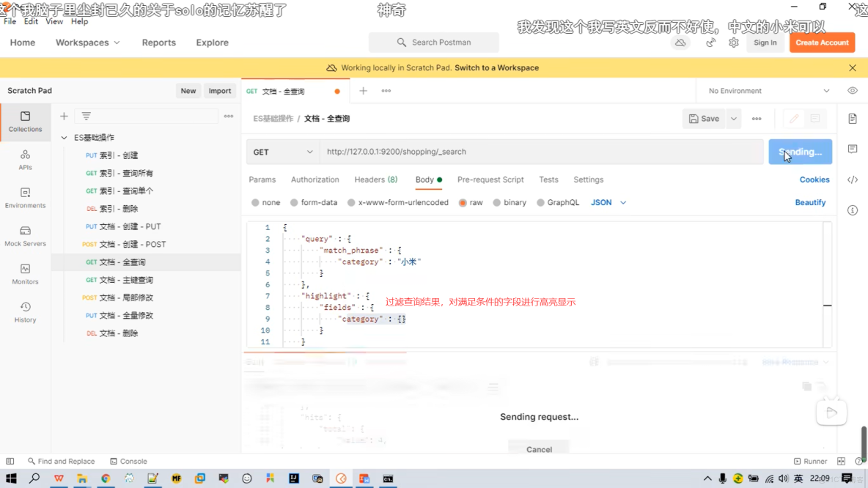Screen dimensions: 868x488
Task: Click the Create Account button
Action: point(822,42)
